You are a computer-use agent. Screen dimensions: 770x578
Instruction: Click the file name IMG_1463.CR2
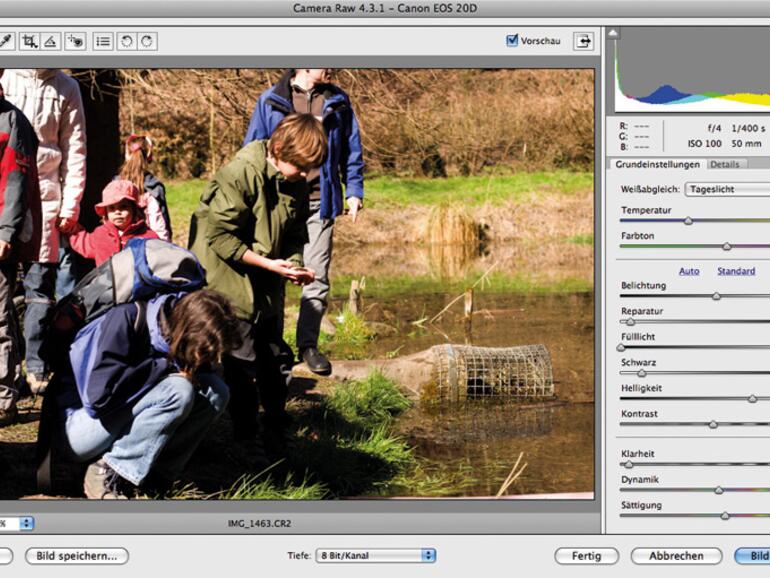(259, 523)
